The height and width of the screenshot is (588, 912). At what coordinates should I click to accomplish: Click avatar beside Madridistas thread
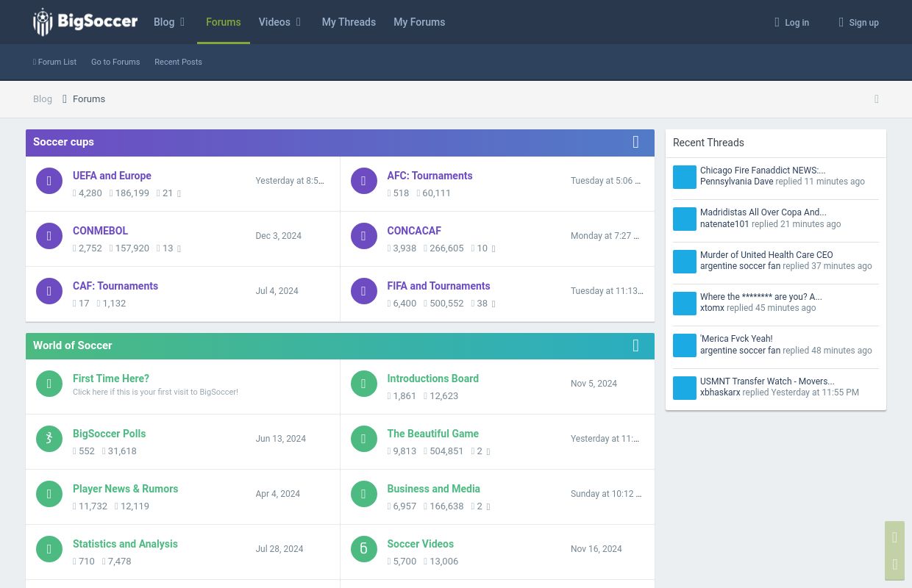[685, 219]
